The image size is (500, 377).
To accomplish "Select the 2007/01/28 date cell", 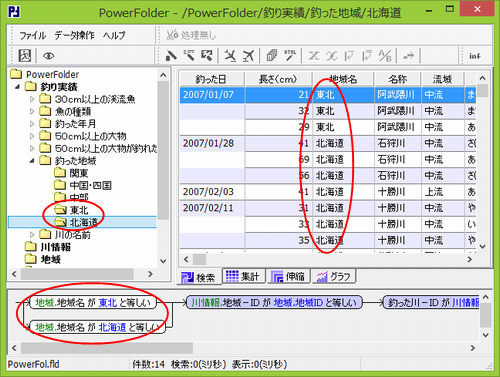I will (x=212, y=143).
